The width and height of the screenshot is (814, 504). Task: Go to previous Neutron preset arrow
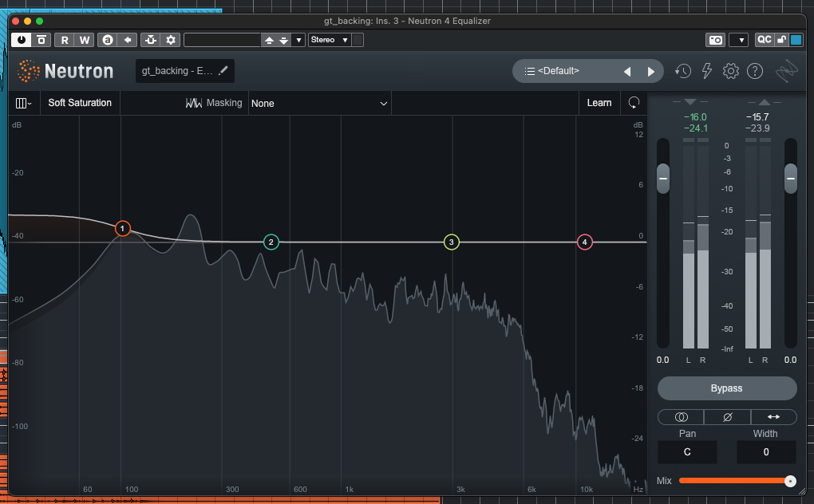click(x=627, y=72)
